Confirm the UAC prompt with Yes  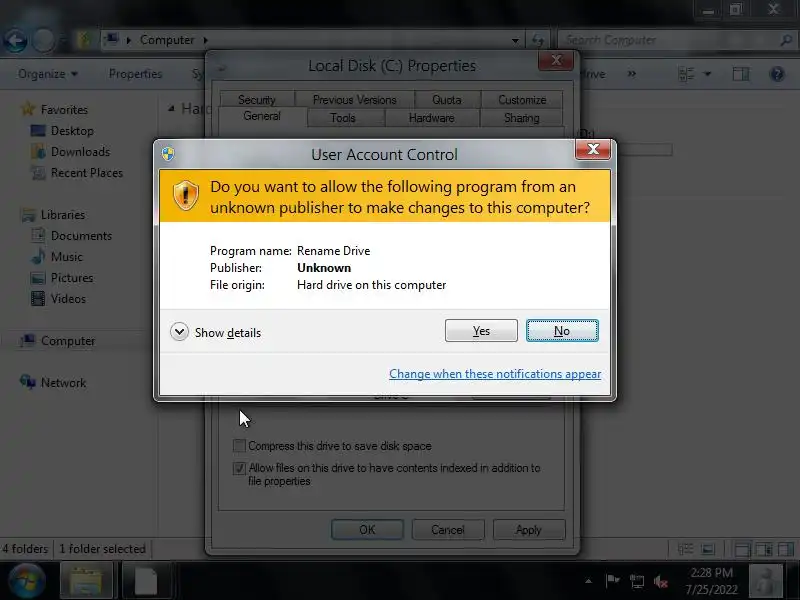coord(481,331)
